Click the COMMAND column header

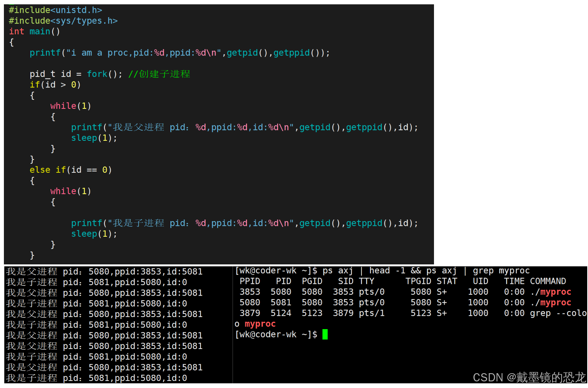pyautogui.click(x=548, y=282)
